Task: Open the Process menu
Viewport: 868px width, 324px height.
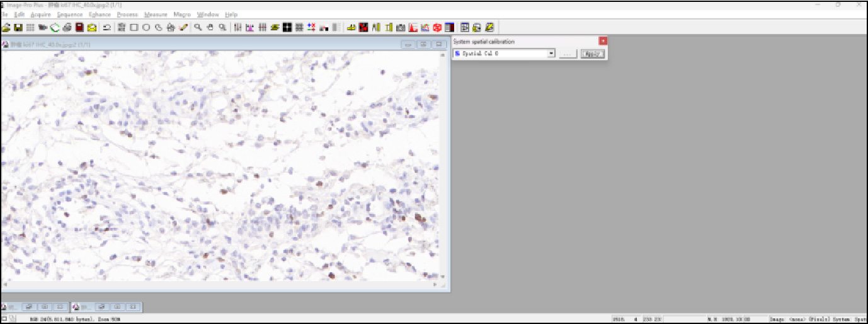Action: coord(127,14)
